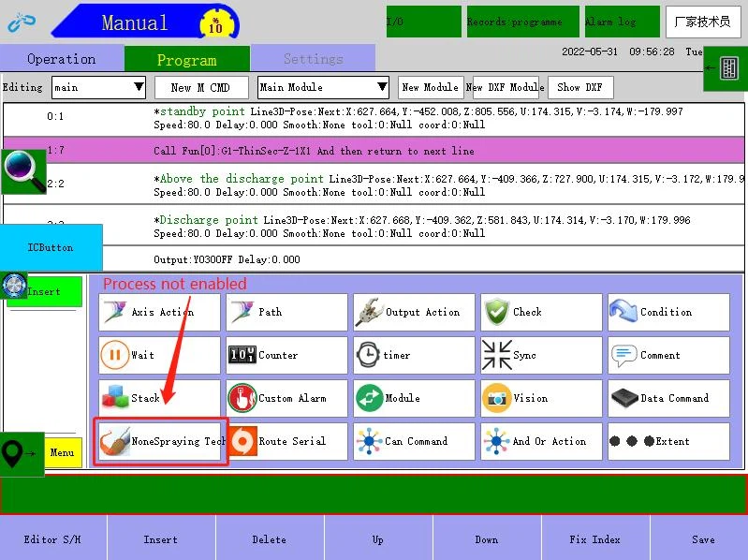Click the Custom Alarm command
748x560 pixels.
click(286, 398)
